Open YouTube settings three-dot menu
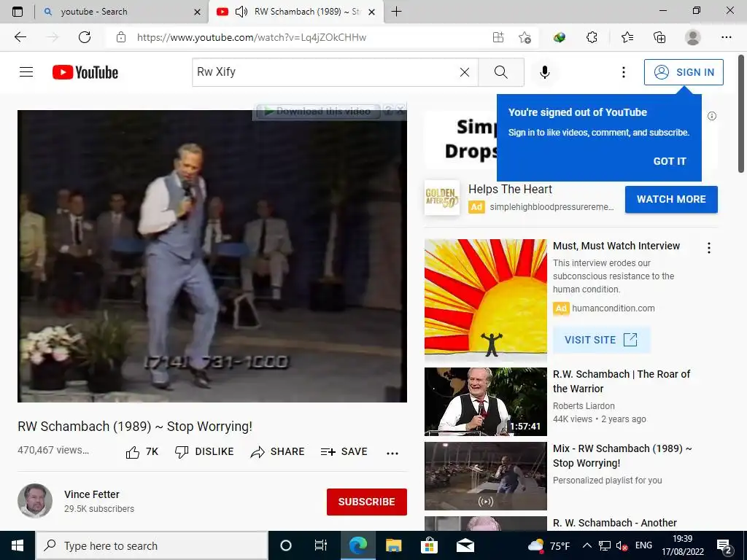This screenshot has width=747, height=560. click(x=623, y=72)
